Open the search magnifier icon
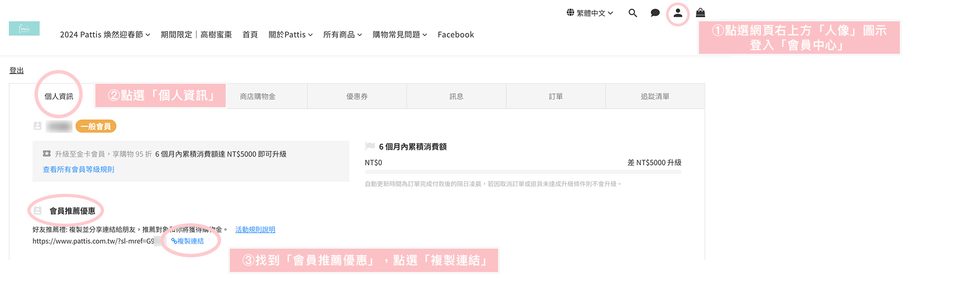The image size is (980, 306). pos(633,13)
